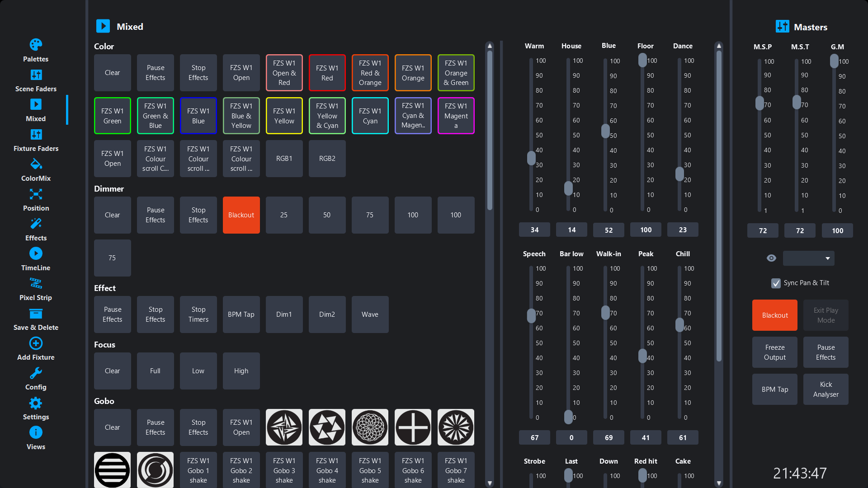This screenshot has height=488, width=868.
Task: Click the Mixed play header icon
Action: [103, 26]
